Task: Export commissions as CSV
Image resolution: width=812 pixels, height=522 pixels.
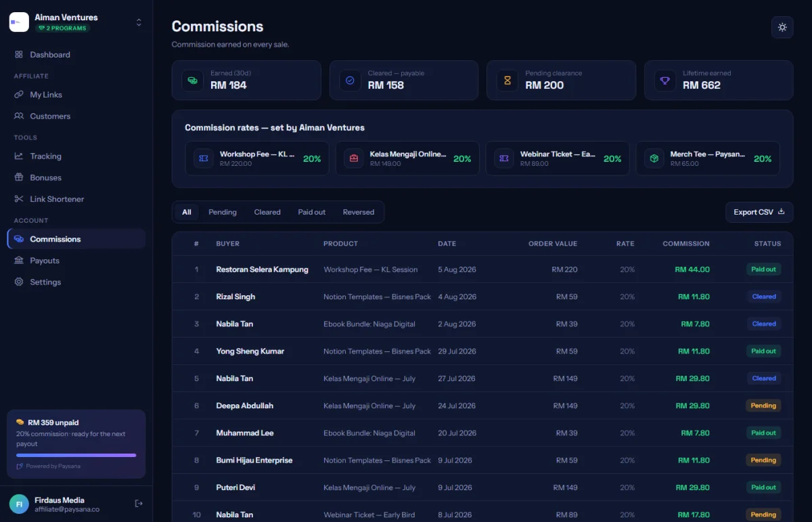Action: pyautogui.click(x=759, y=212)
